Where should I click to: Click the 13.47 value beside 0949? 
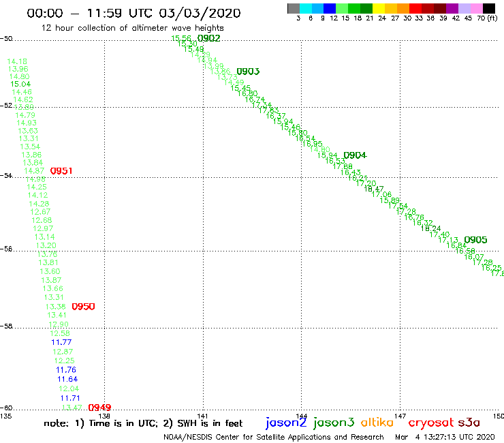click(x=72, y=408)
